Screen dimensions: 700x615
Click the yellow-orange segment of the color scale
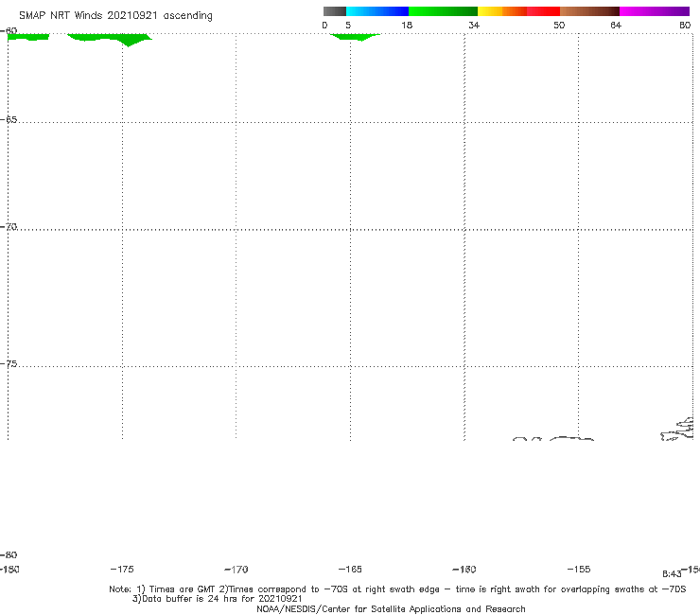pos(501,11)
